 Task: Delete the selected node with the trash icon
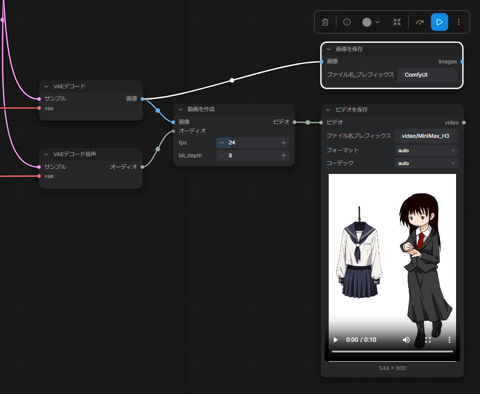click(x=325, y=22)
